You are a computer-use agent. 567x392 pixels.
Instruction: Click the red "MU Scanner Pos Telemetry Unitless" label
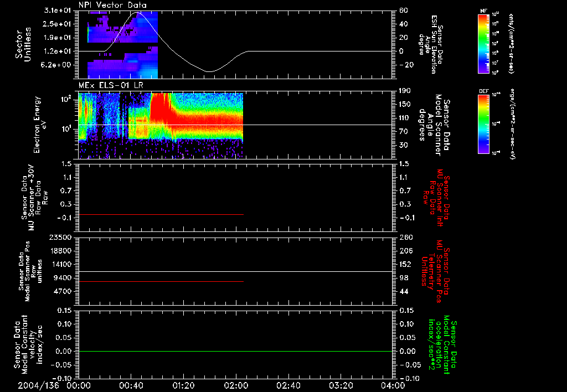[x=436, y=271]
